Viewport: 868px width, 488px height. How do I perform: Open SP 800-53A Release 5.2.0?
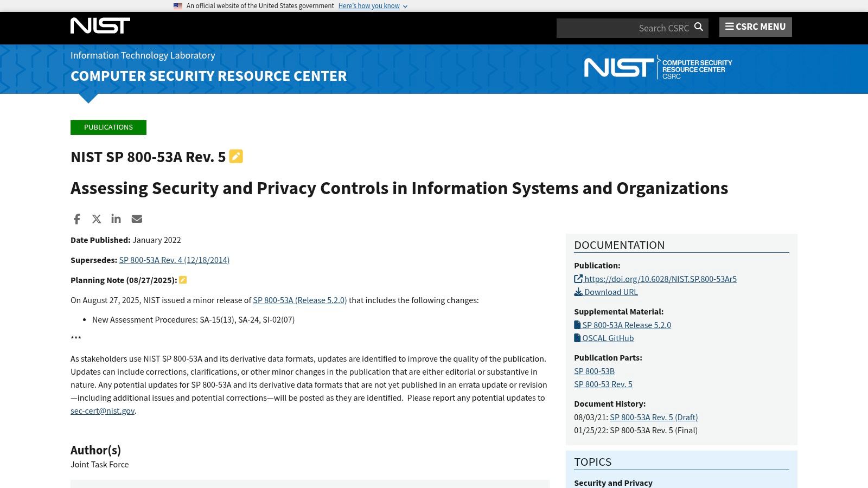(x=627, y=325)
